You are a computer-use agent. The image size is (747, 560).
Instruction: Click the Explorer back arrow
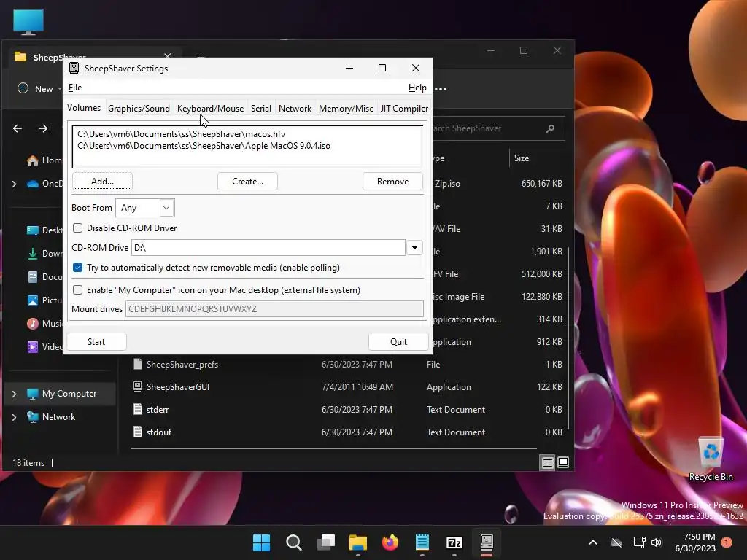(x=18, y=128)
